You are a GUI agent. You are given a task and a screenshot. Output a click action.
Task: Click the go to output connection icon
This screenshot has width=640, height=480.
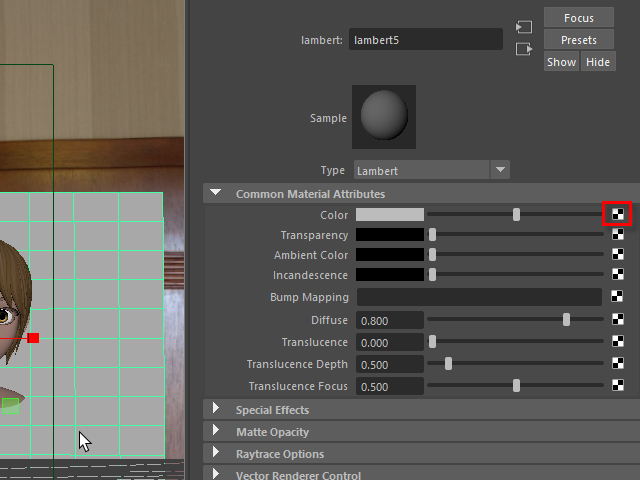point(523,49)
